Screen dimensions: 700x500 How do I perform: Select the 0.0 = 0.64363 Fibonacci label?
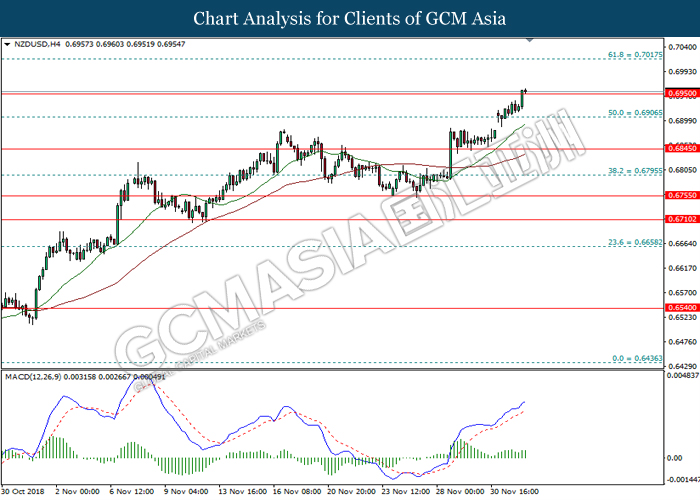pyautogui.click(x=638, y=358)
